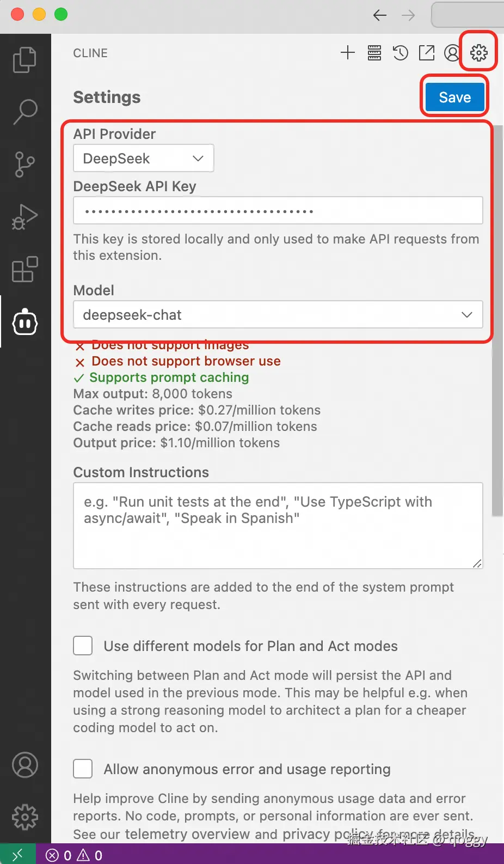The image size is (504, 864).
Task: Open Cline account profile icon in header
Action: [452, 53]
